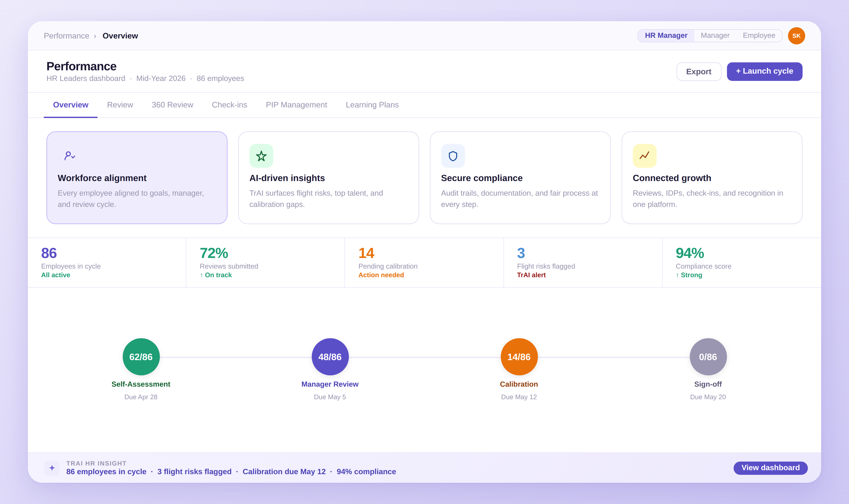Viewport: 849px width, 504px height.
Task: Click the AI-driven insights star icon
Action: [261, 156]
